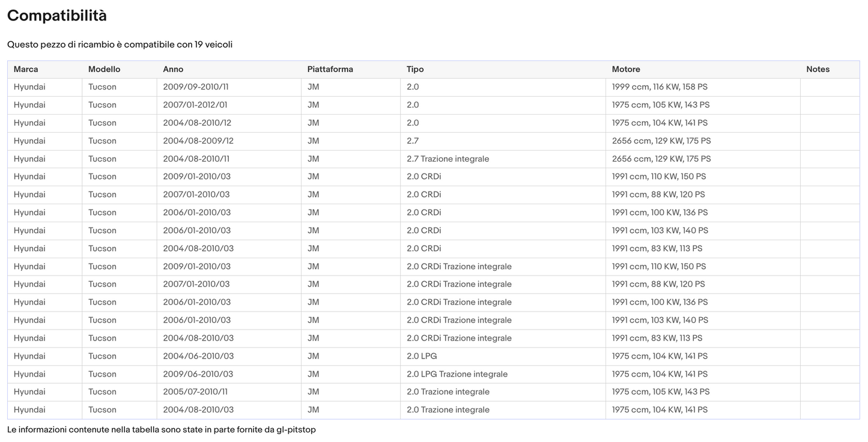
Task: Click the 2.7 Trazione integrale type cell
Action: (448, 159)
